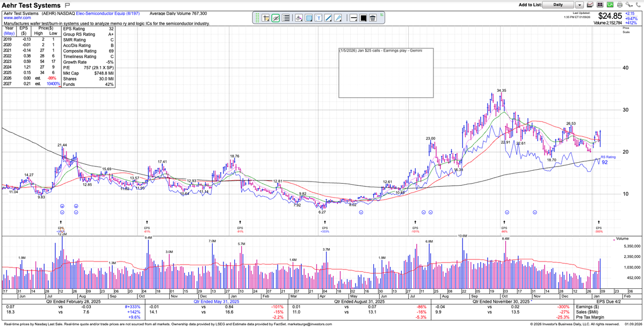This screenshot has height=327, width=644.
Task: Click the 6.27 price low label
Action: [x=322, y=212]
